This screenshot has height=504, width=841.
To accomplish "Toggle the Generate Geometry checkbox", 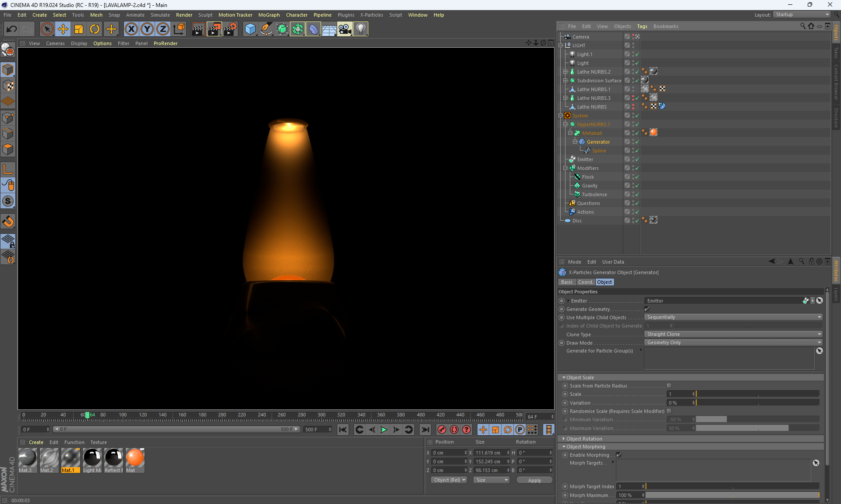I will (x=647, y=309).
